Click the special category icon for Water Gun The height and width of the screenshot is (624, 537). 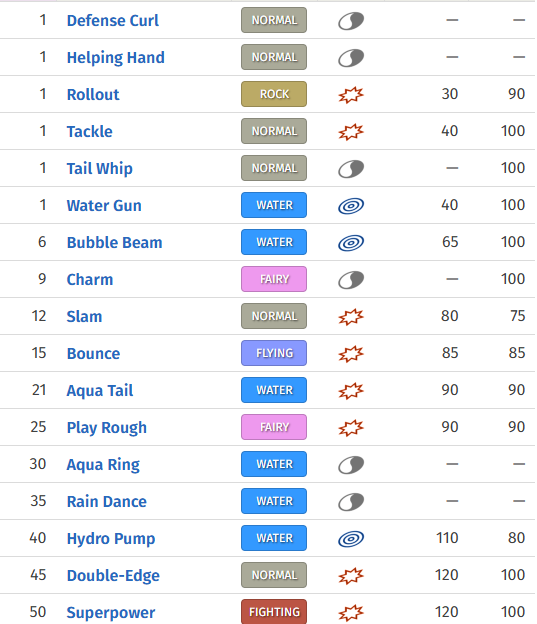point(351,206)
